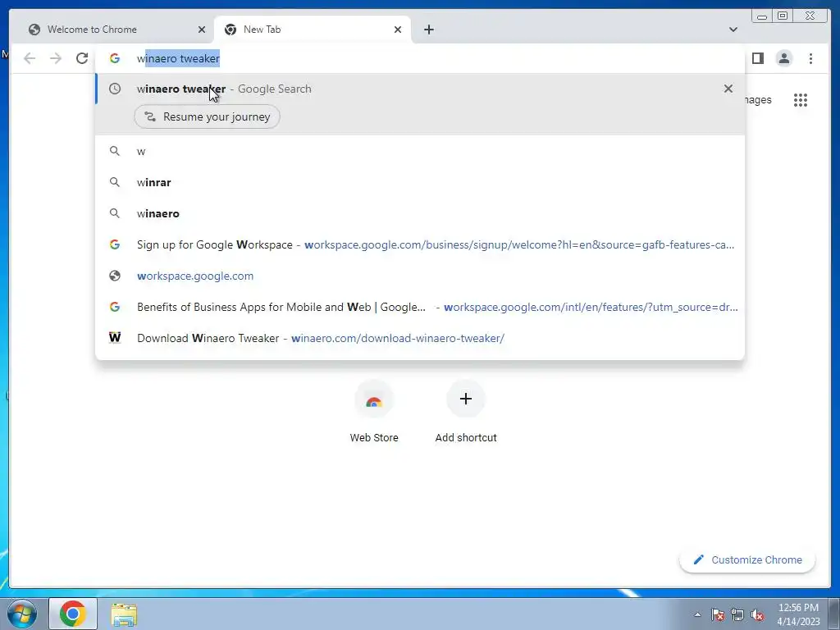Select the New Tab tab

coord(313,30)
